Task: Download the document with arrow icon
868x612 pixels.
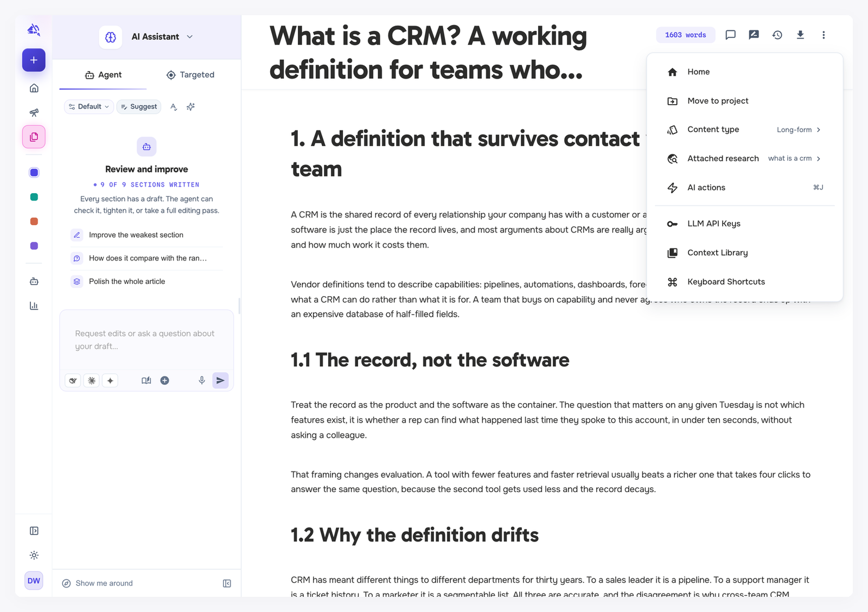Action: [800, 35]
